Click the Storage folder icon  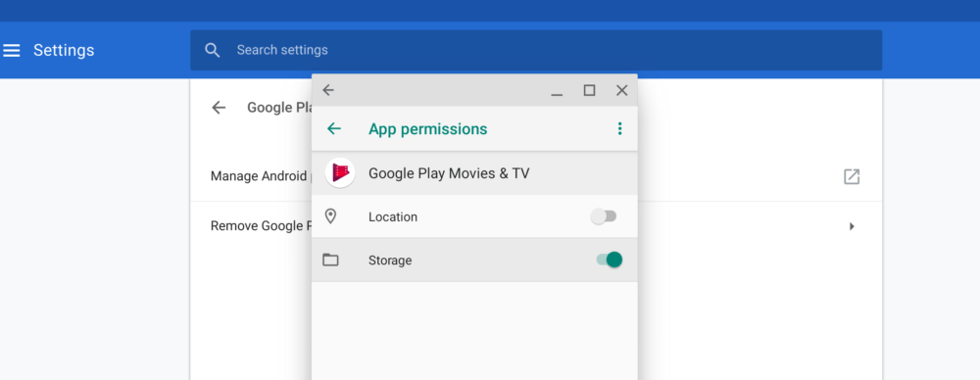pyautogui.click(x=330, y=260)
